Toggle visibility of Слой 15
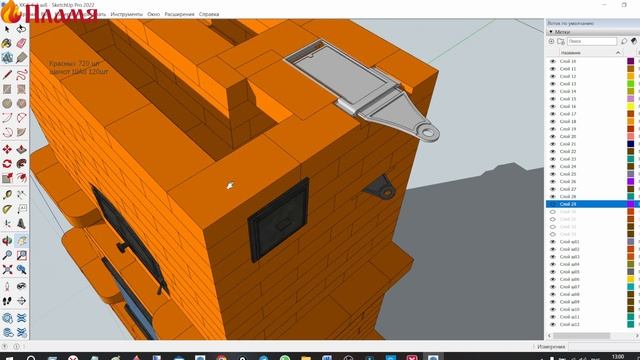Screen dimensions: 640x360 tap(553, 99)
